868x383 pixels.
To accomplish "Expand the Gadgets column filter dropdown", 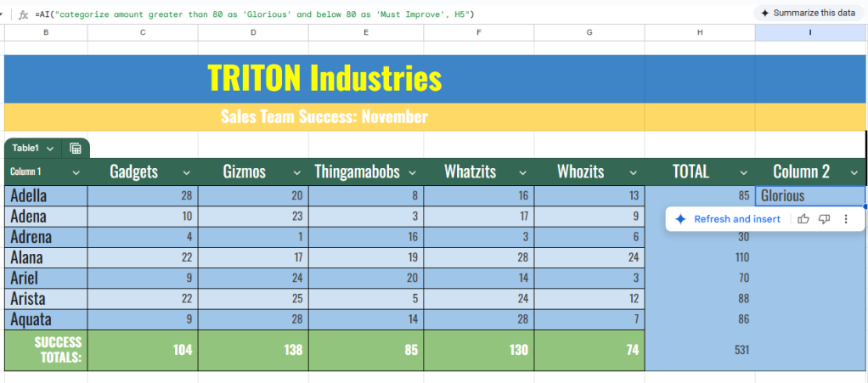I will (187, 172).
